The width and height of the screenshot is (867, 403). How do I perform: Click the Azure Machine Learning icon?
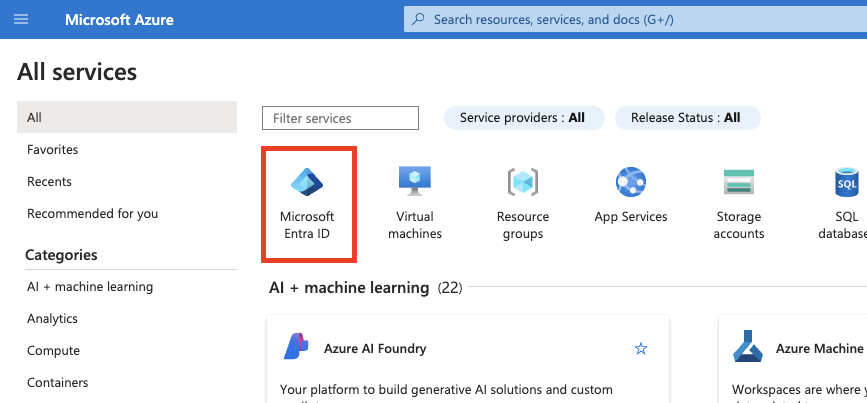point(748,346)
